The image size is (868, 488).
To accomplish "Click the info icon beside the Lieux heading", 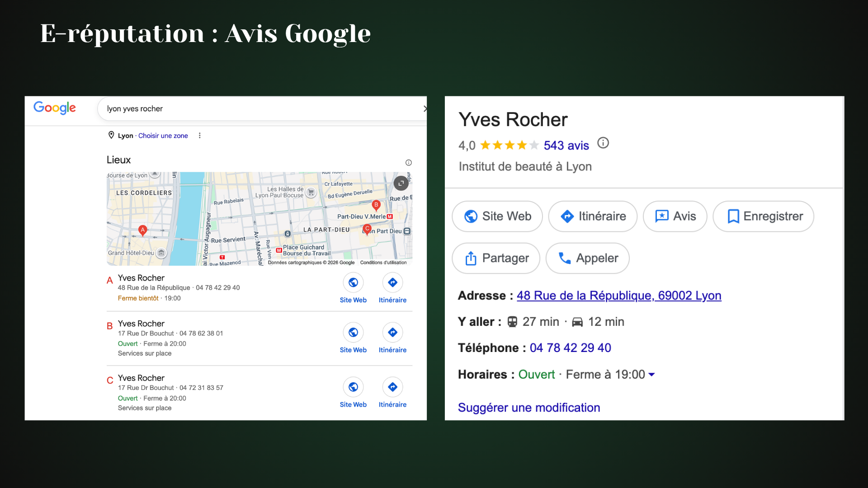I will tap(409, 163).
